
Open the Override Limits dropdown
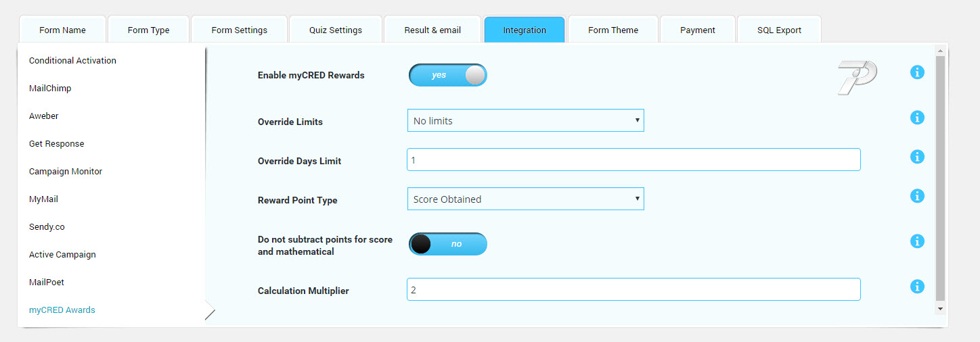point(525,121)
